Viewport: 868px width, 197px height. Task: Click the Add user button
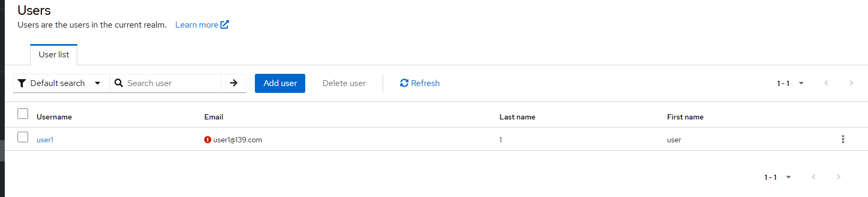pos(280,83)
